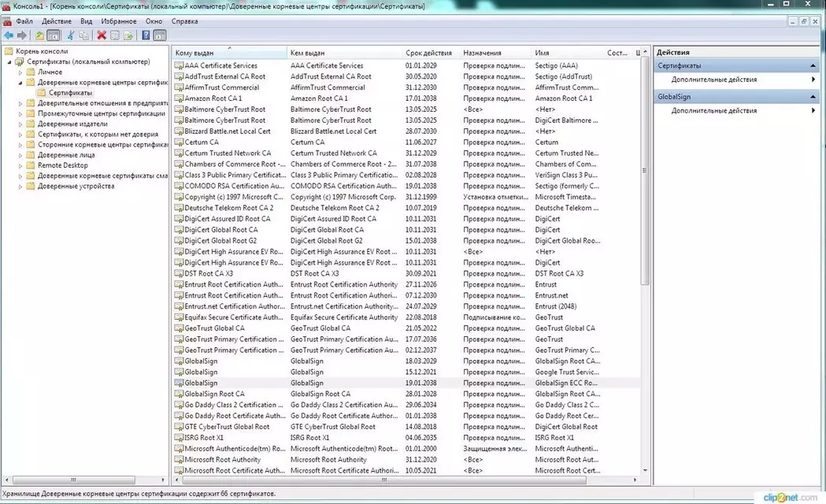The height and width of the screenshot is (504, 826).
Task: Open the Файл menu
Action: [x=24, y=21]
